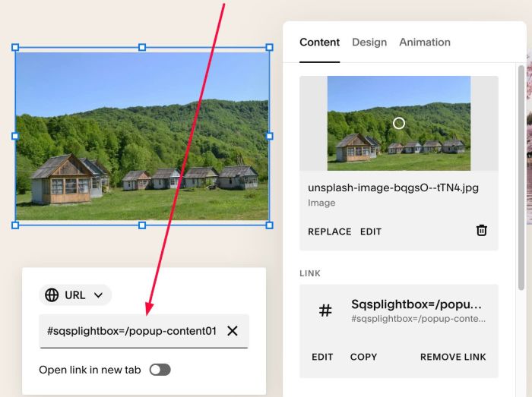532x397 pixels.
Task: Open the Design tab
Action: [369, 43]
